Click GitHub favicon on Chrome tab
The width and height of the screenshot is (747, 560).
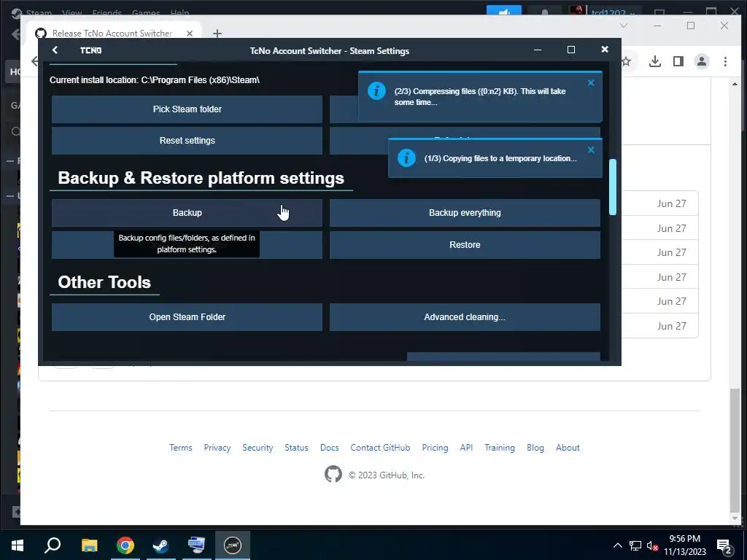(x=41, y=34)
